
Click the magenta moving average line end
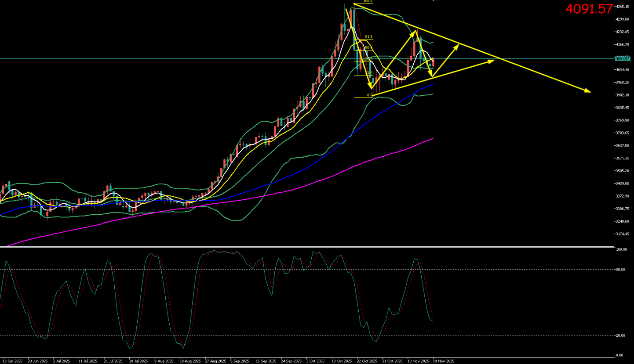[x=433, y=139]
